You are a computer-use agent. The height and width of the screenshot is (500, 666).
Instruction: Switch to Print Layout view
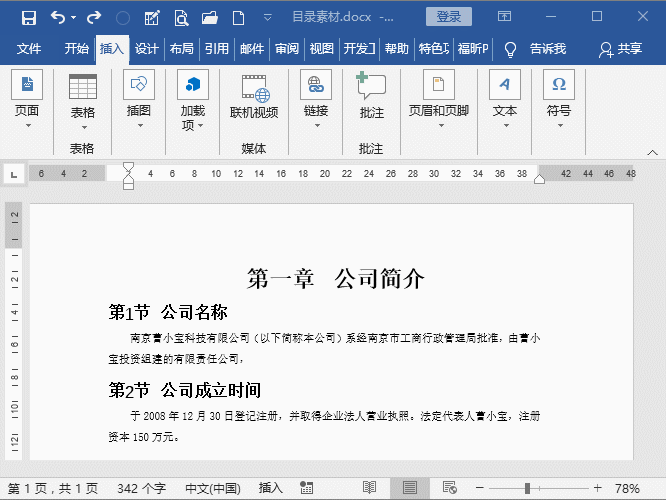point(409,488)
